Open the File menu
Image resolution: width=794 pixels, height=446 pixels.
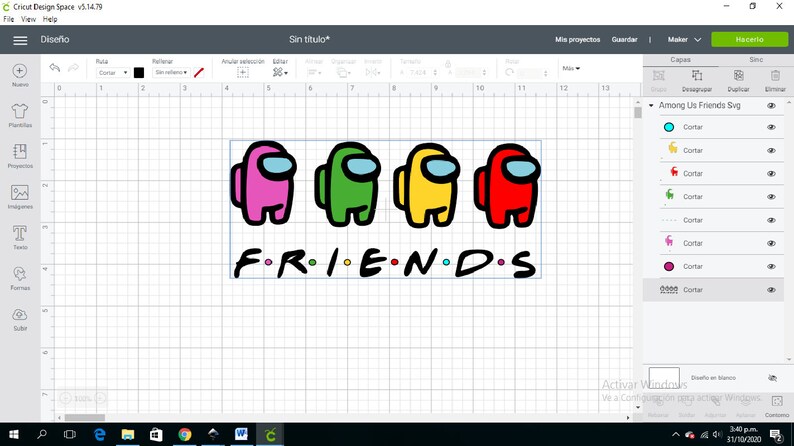9,19
